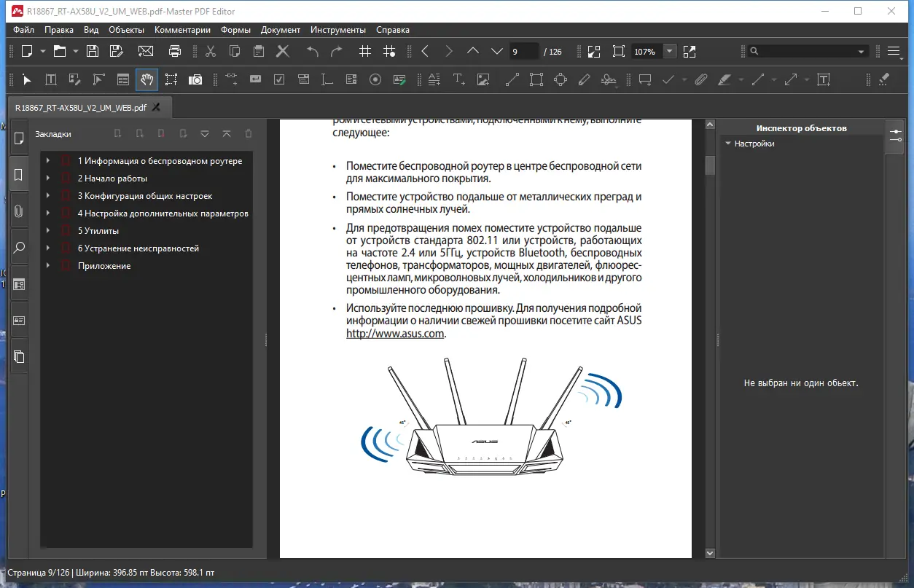Toggle the snap to grid icon
The height and width of the screenshot is (588, 914).
coord(390,52)
